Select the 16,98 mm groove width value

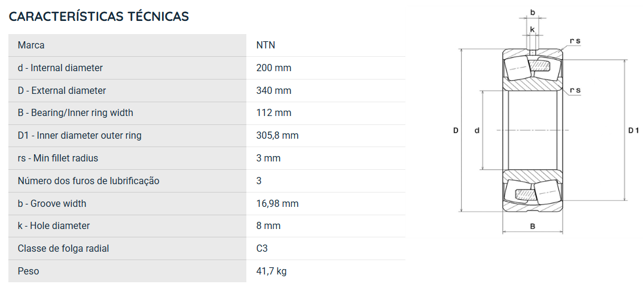(x=277, y=203)
